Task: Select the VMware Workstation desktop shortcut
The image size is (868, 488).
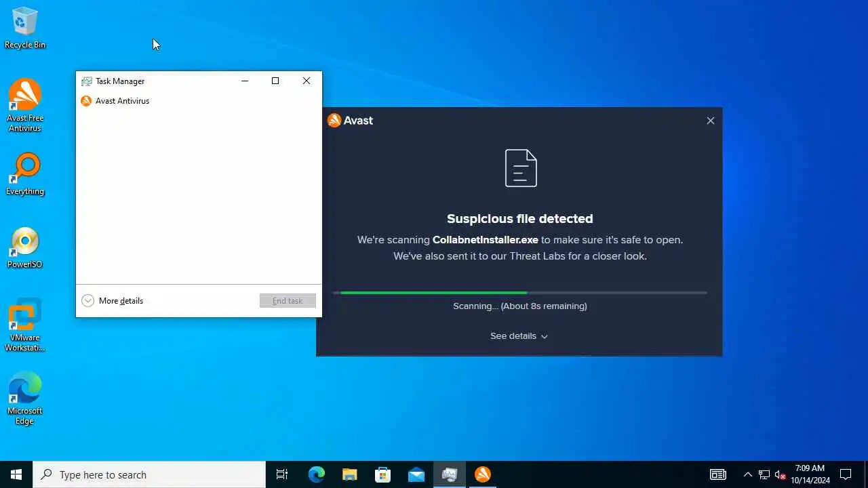Action: 25,325
